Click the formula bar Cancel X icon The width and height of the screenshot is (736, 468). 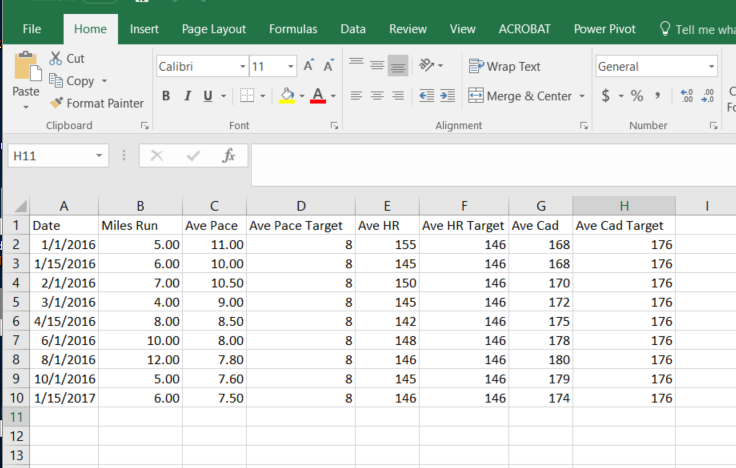[157, 155]
